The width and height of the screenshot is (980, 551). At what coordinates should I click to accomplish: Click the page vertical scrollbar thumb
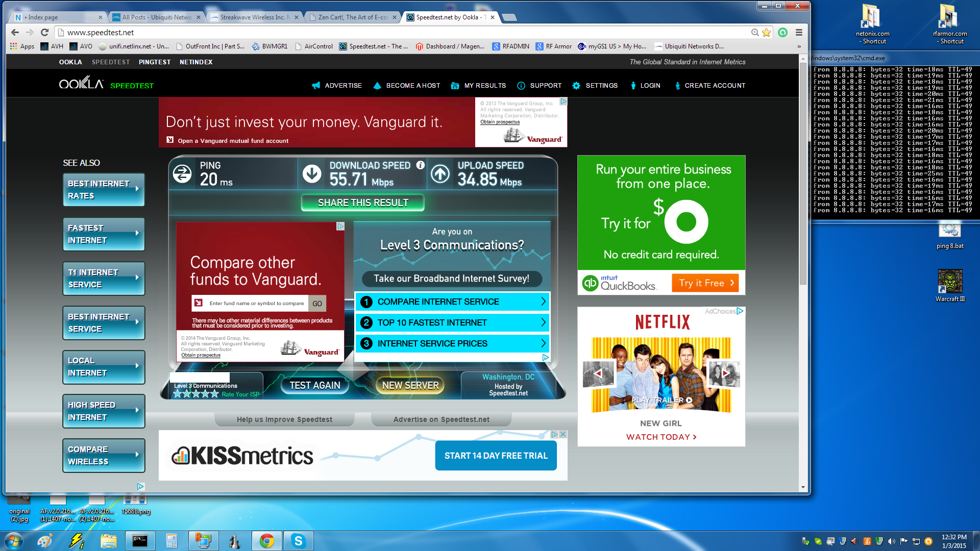(x=803, y=173)
